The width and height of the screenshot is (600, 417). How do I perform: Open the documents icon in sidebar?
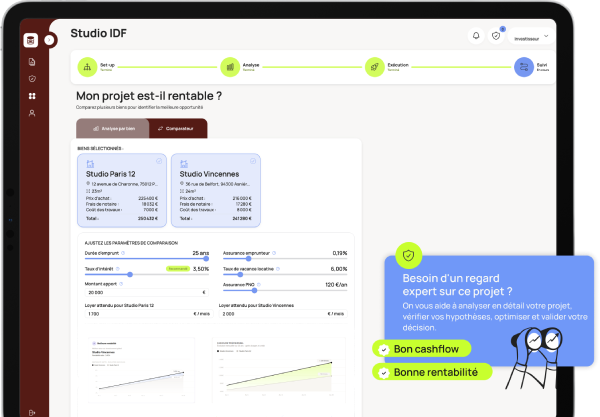(32, 62)
